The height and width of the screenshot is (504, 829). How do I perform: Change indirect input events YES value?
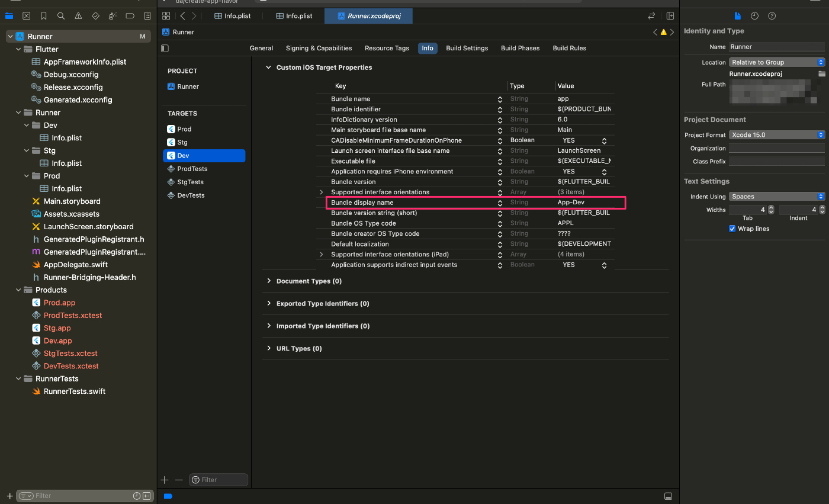(584, 265)
